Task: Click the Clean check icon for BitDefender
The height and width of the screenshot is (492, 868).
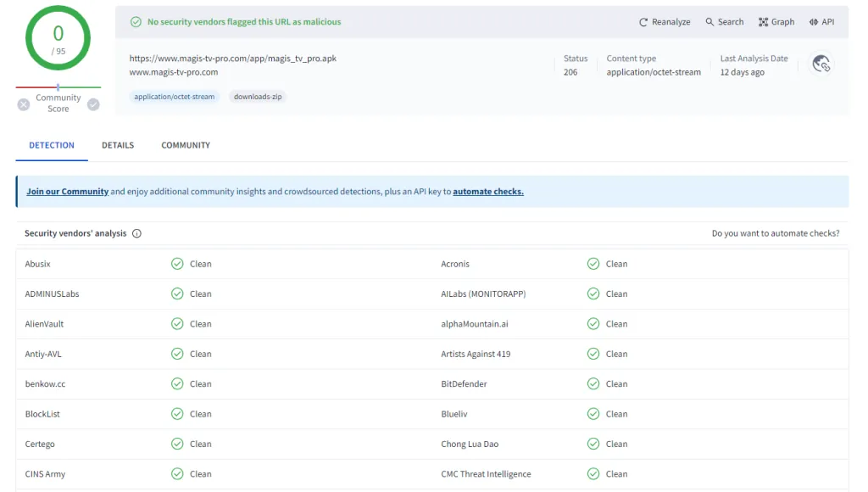Action: pos(593,383)
